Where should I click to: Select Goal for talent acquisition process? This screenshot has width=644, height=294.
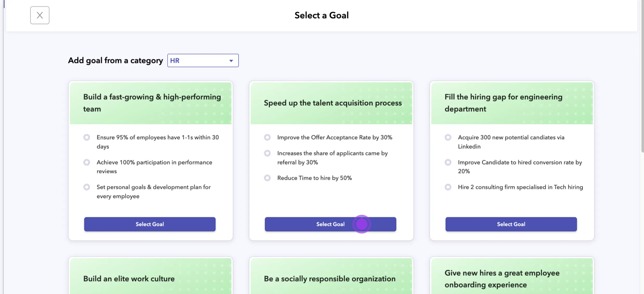click(x=330, y=224)
